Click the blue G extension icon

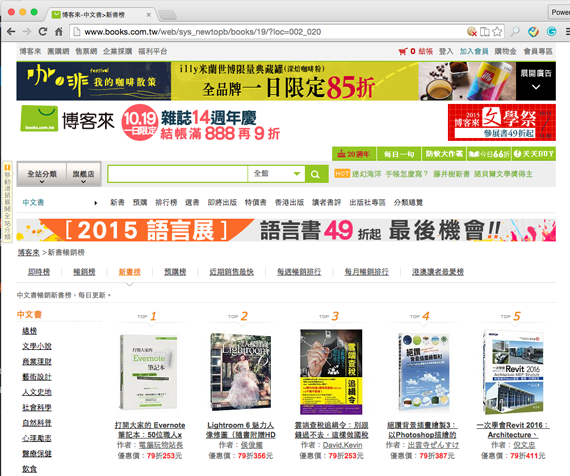point(551,32)
